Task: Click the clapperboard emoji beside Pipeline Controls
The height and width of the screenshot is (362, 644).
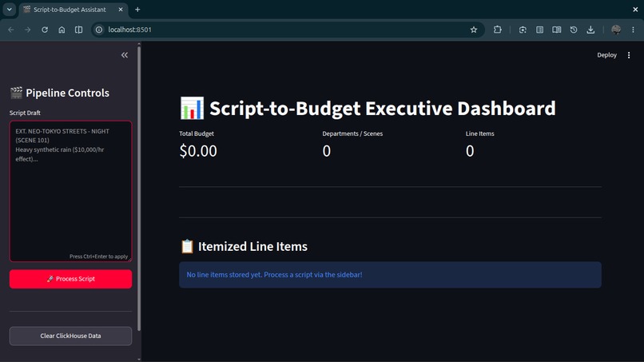Action: point(16,93)
